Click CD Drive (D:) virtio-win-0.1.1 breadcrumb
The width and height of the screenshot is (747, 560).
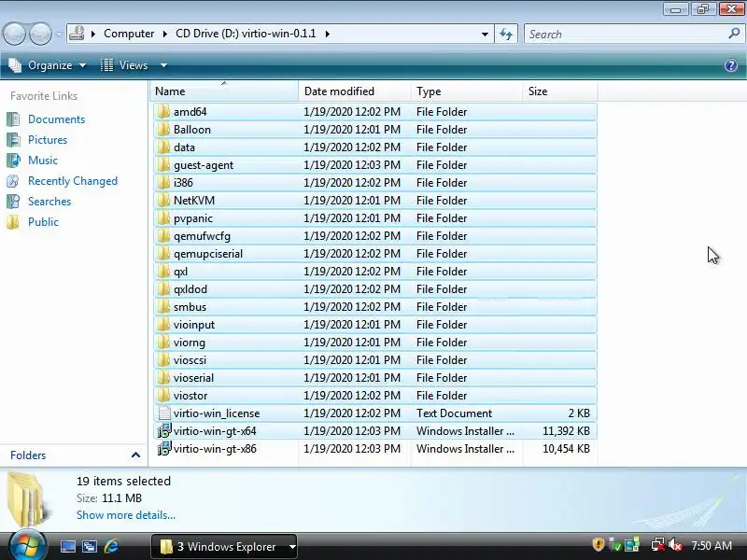click(x=246, y=34)
